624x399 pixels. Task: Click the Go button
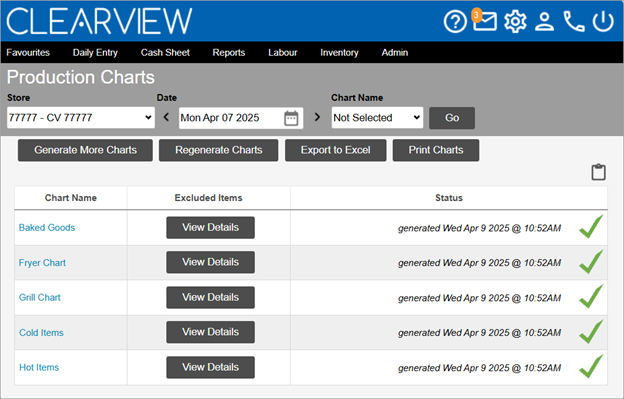452,118
